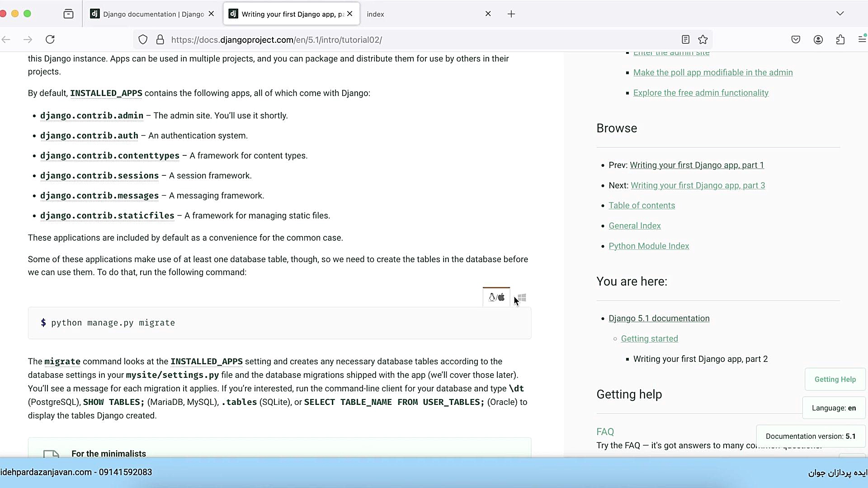Image resolution: width=868 pixels, height=488 pixels.
Task: Open the django.contrib.messages link
Action: (x=99, y=196)
